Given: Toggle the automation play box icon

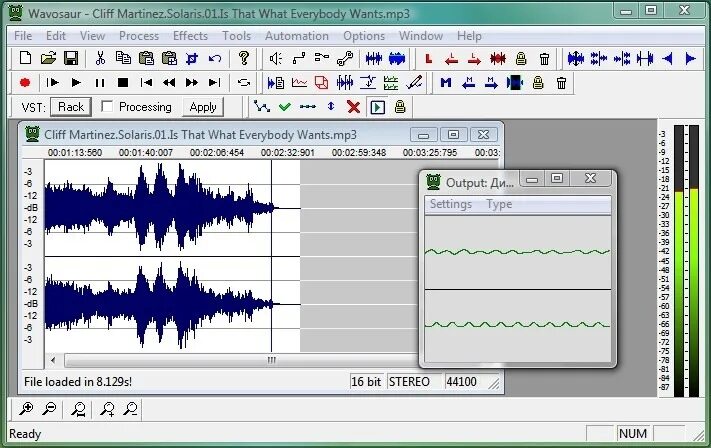Looking at the screenshot, I should pos(377,107).
